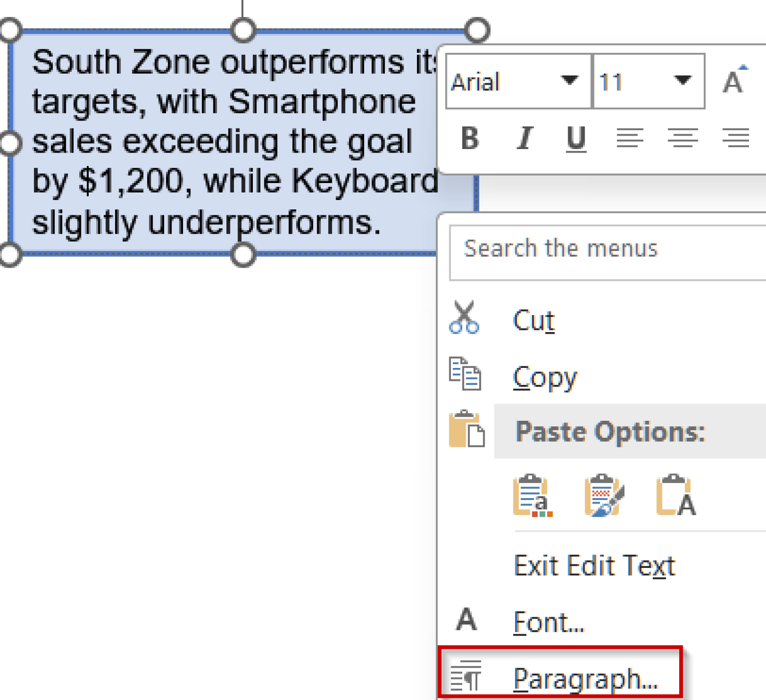
Task: Open the Paragraph dialog from the menu
Action: (586, 678)
